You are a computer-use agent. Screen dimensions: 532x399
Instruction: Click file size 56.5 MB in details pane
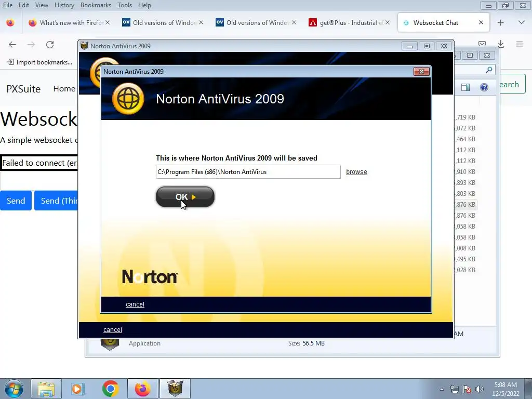click(x=313, y=343)
